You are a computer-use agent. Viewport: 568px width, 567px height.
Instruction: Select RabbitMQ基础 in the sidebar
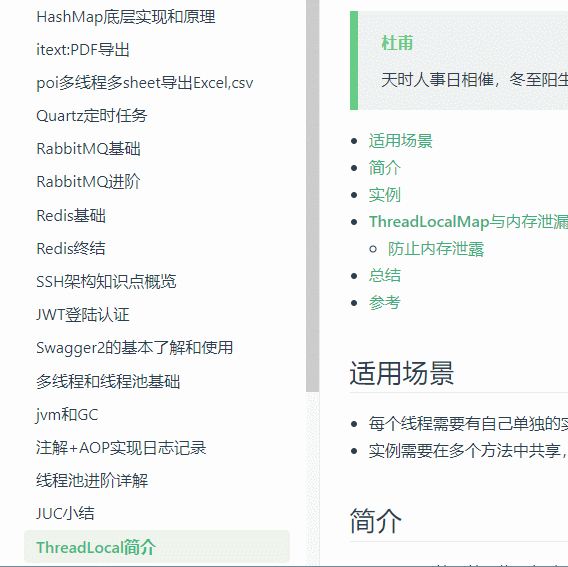(x=88, y=149)
